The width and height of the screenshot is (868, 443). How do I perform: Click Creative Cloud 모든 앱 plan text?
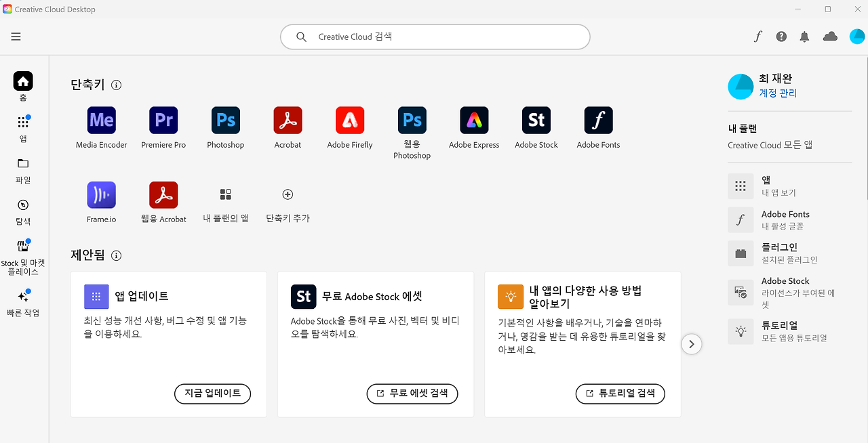770,145
